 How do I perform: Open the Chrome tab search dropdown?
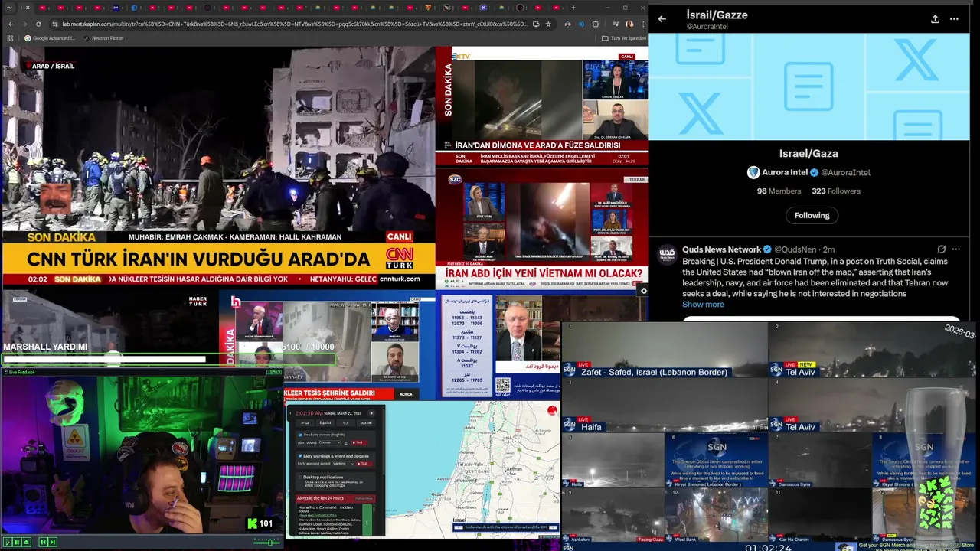tap(8, 8)
